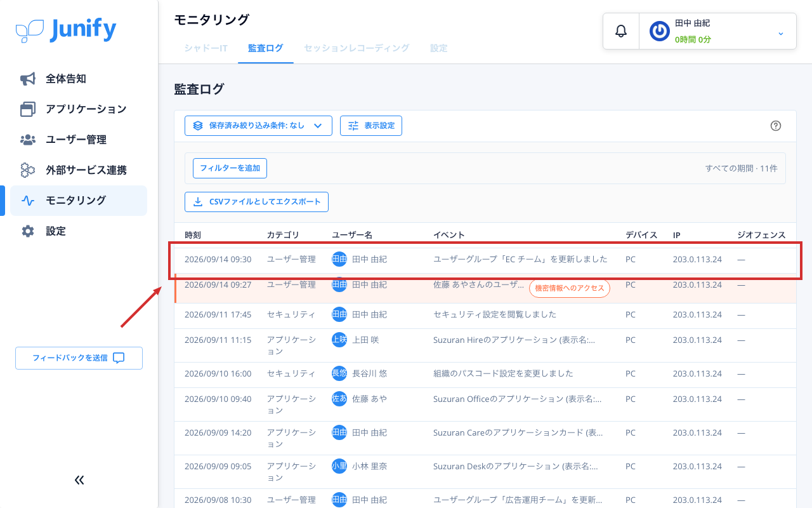Open アプリケーション in sidebar
Screen dimensions: 812x508
point(79,109)
